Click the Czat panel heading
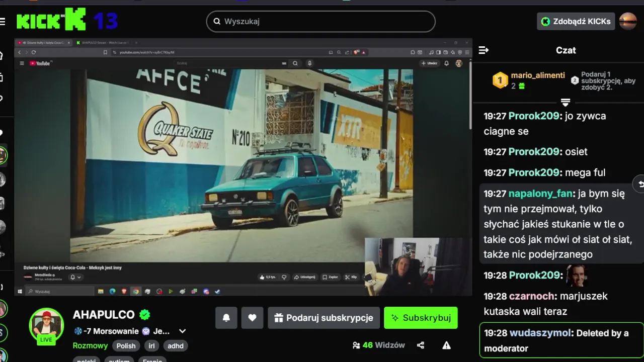Image resolution: width=644 pixels, height=362 pixels. tap(566, 50)
